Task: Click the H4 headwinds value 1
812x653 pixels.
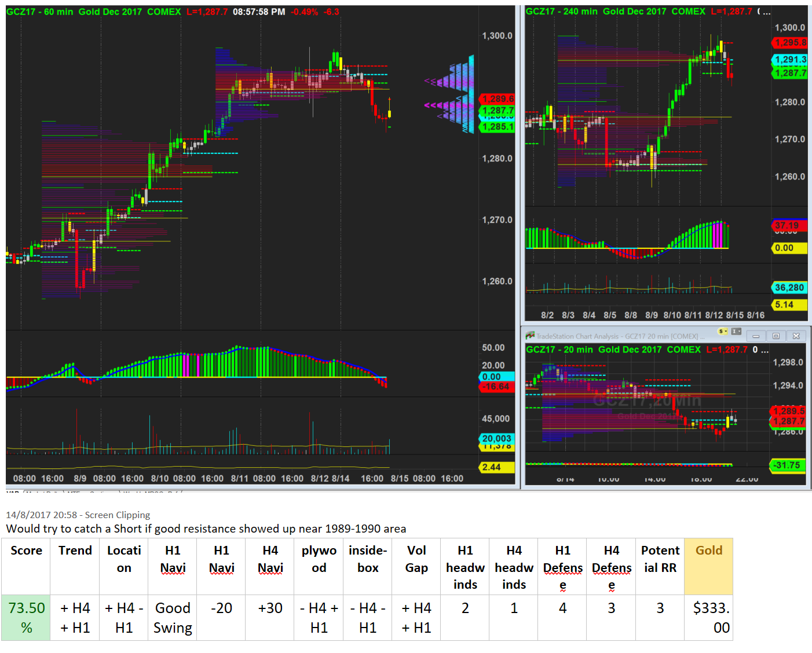Action: (513, 618)
